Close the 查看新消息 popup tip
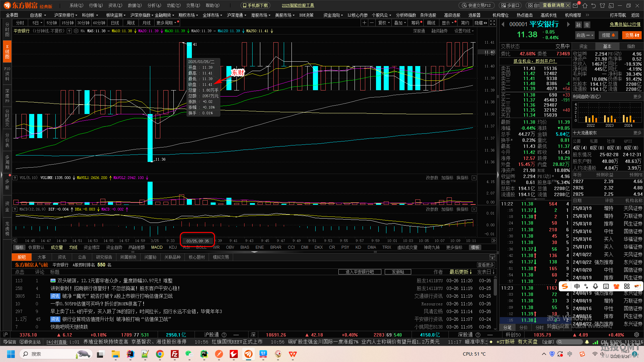644x362 pixels. pyautogui.click(x=568, y=5)
